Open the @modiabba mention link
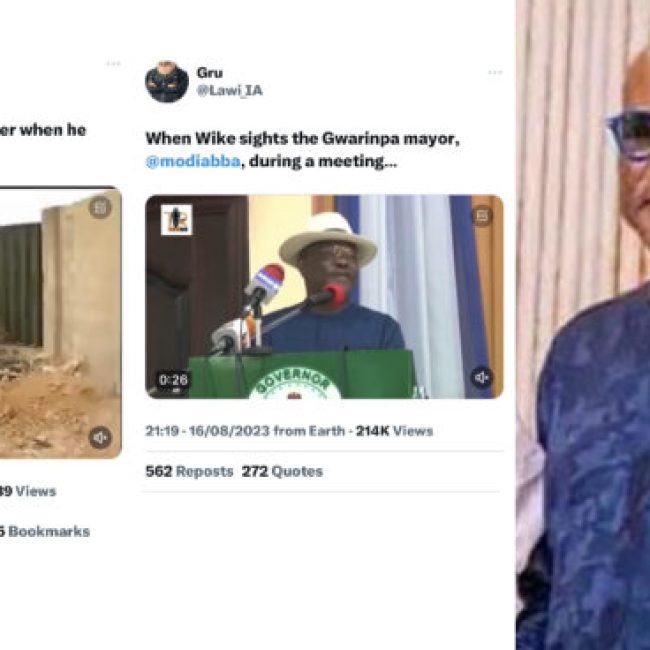Image resolution: width=650 pixels, height=650 pixels. pos(193,161)
